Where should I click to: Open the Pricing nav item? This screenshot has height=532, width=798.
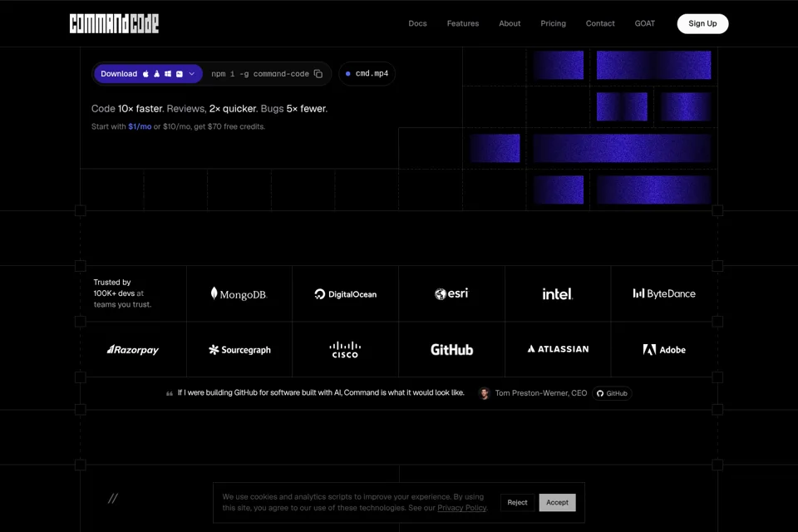click(x=554, y=23)
